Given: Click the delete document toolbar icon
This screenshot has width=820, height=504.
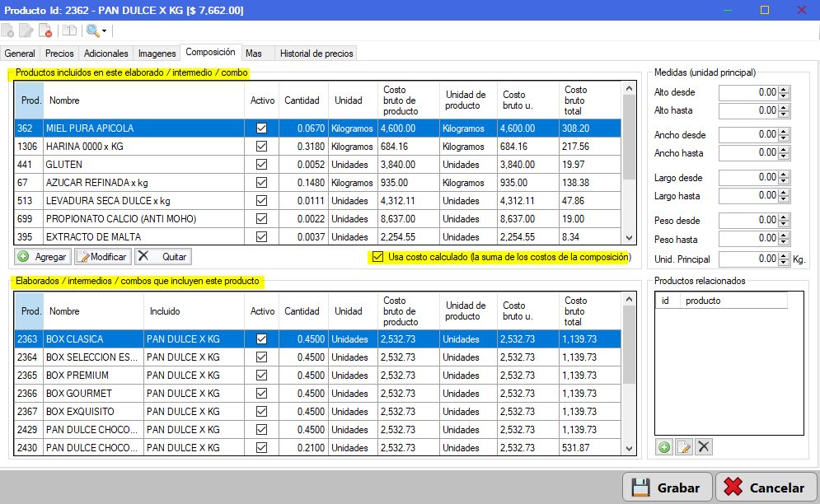Looking at the screenshot, I should click(45, 30).
